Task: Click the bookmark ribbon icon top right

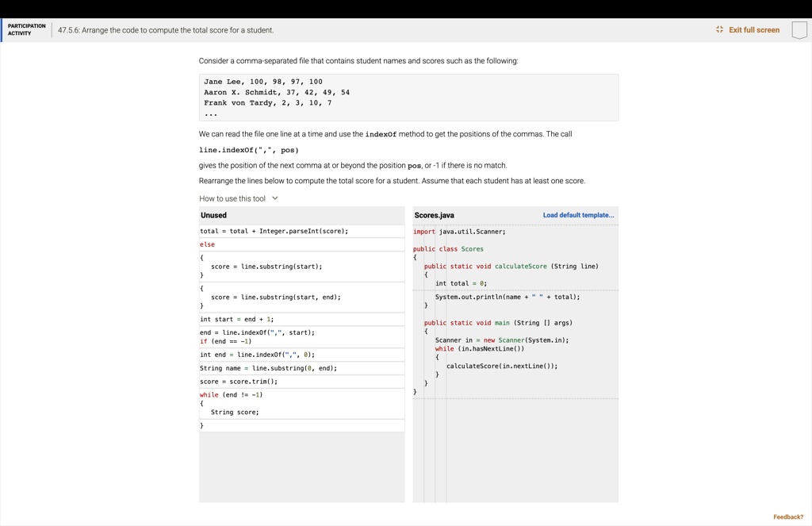Action: point(799,29)
